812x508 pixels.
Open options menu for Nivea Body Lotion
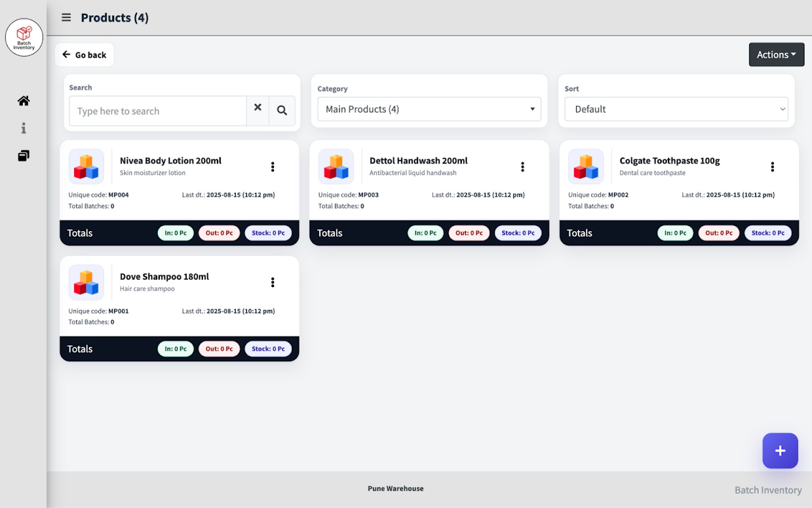[273, 167]
